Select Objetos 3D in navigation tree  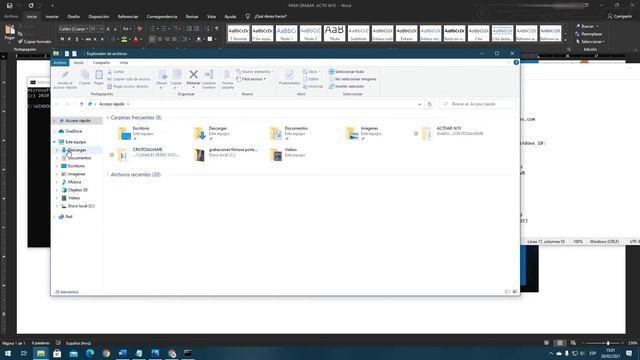pyautogui.click(x=78, y=190)
